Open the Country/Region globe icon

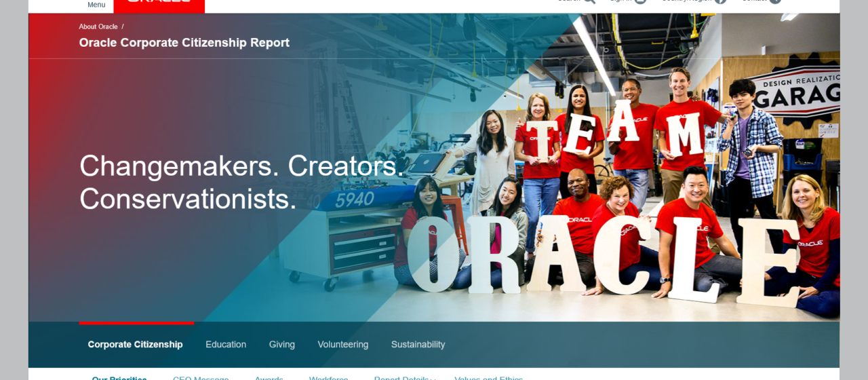point(720,1)
